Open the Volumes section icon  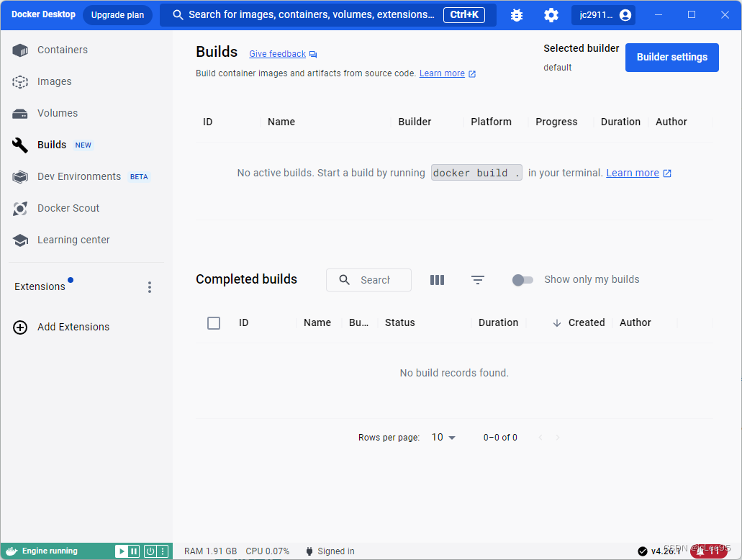[x=20, y=114]
